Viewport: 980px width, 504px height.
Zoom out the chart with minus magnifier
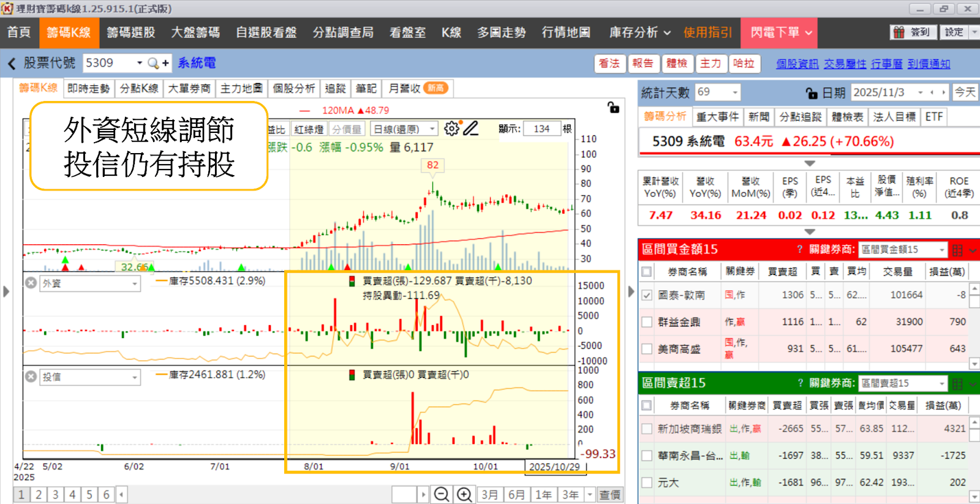[441, 494]
